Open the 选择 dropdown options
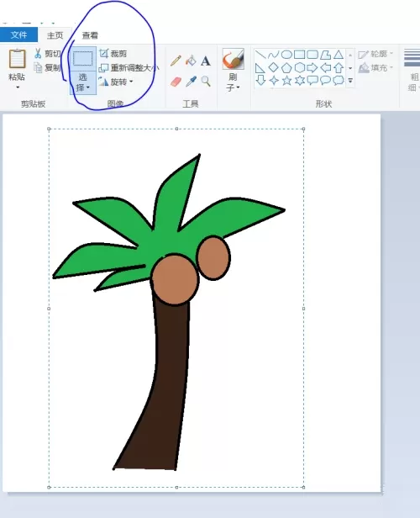 83,82
